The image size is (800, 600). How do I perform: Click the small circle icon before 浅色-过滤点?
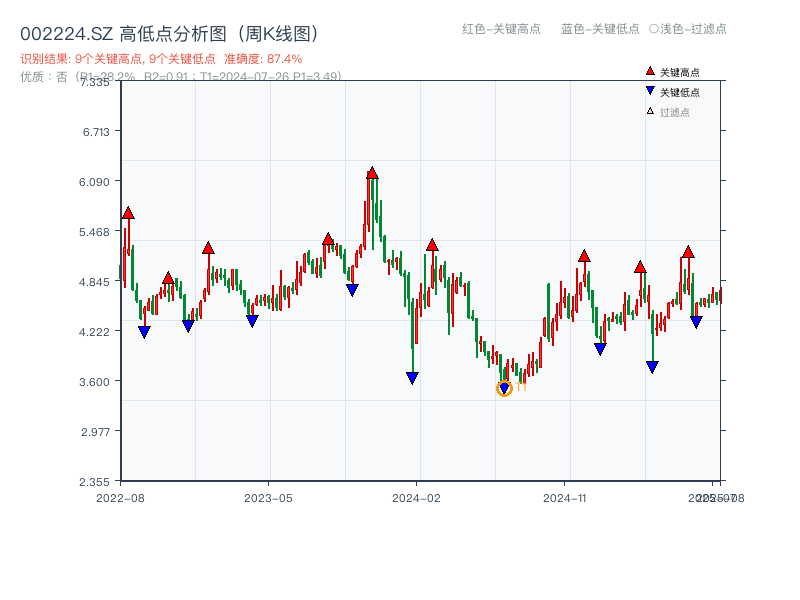pyautogui.click(x=654, y=29)
